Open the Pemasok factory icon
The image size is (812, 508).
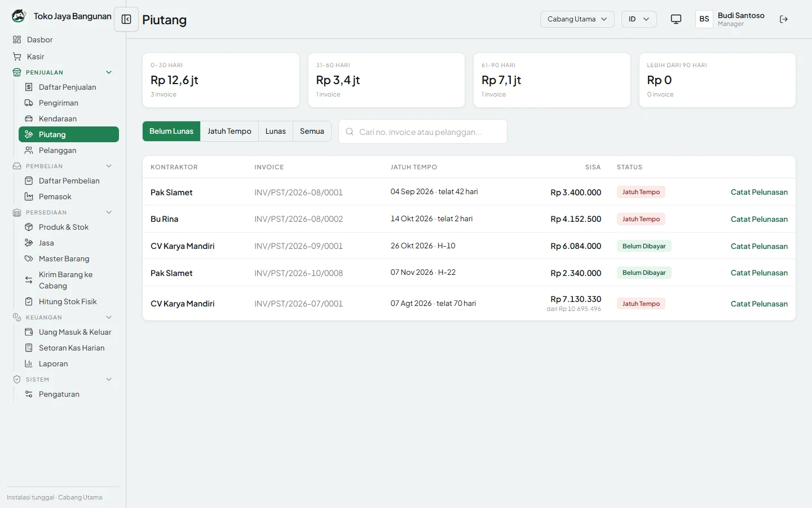point(29,196)
